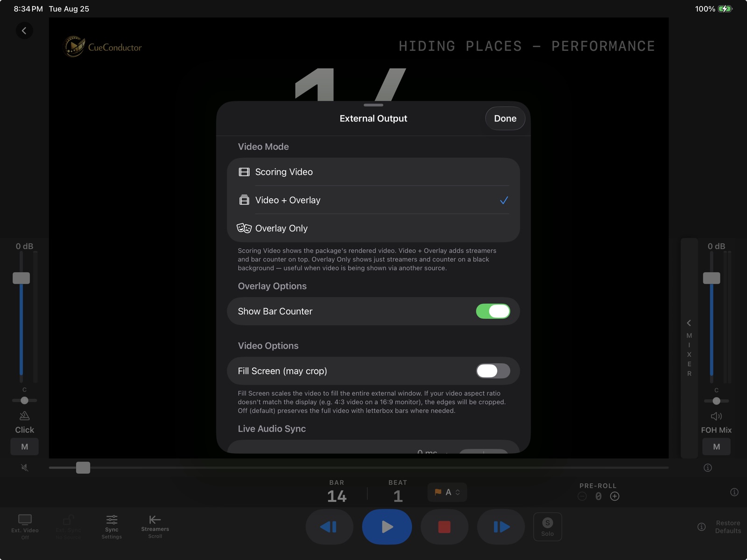Click the Click channel volume fader handle
This screenshot has height=560, width=747.
click(x=21, y=278)
